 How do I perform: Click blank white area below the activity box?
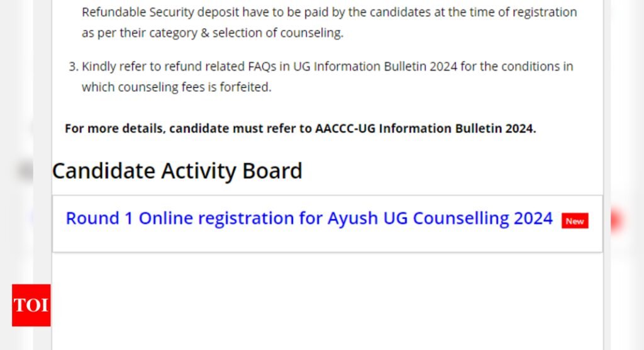327,301
